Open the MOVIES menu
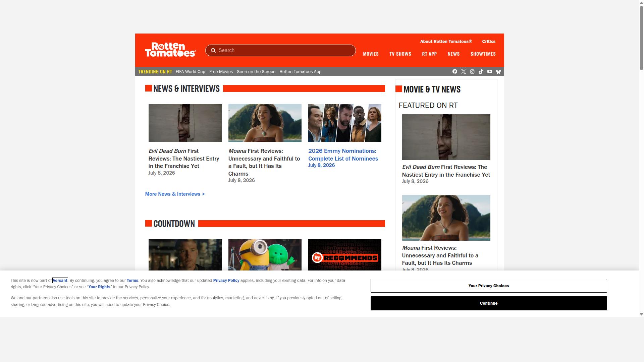644x362 pixels. pyautogui.click(x=371, y=54)
